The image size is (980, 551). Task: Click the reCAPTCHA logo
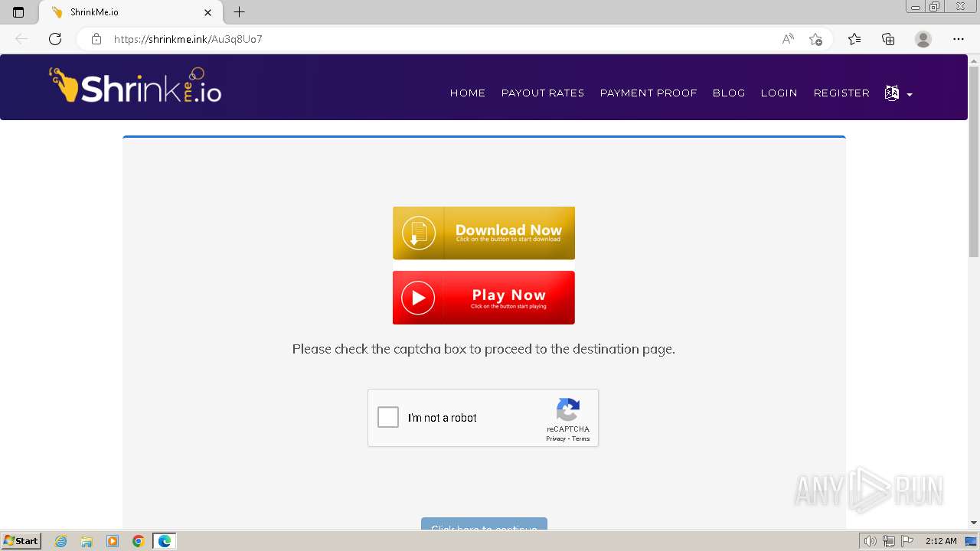click(568, 409)
